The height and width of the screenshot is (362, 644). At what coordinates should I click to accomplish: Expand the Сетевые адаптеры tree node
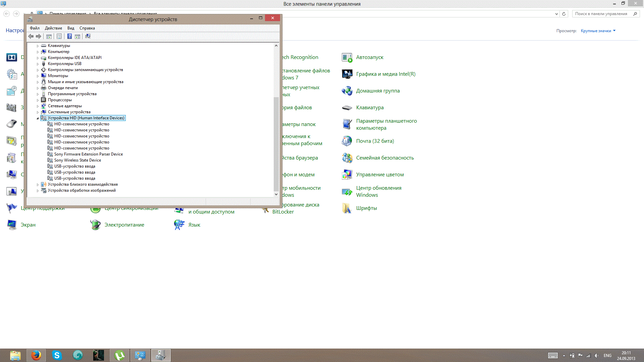click(38, 106)
